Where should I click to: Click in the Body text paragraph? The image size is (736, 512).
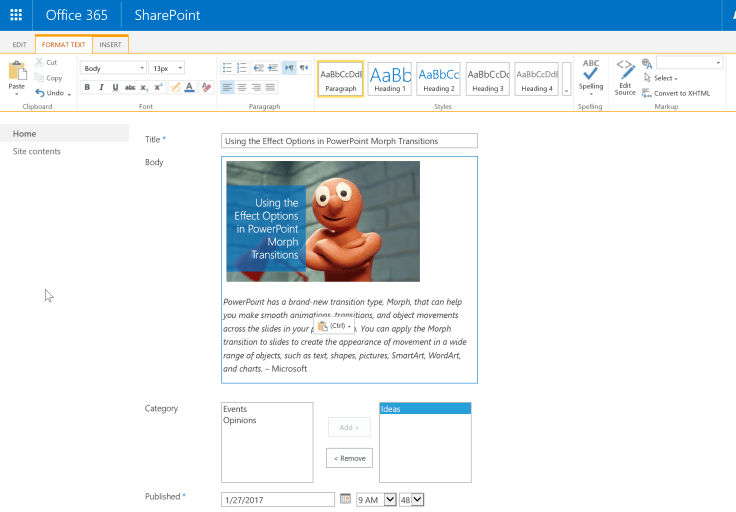pyautogui.click(x=345, y=335)
